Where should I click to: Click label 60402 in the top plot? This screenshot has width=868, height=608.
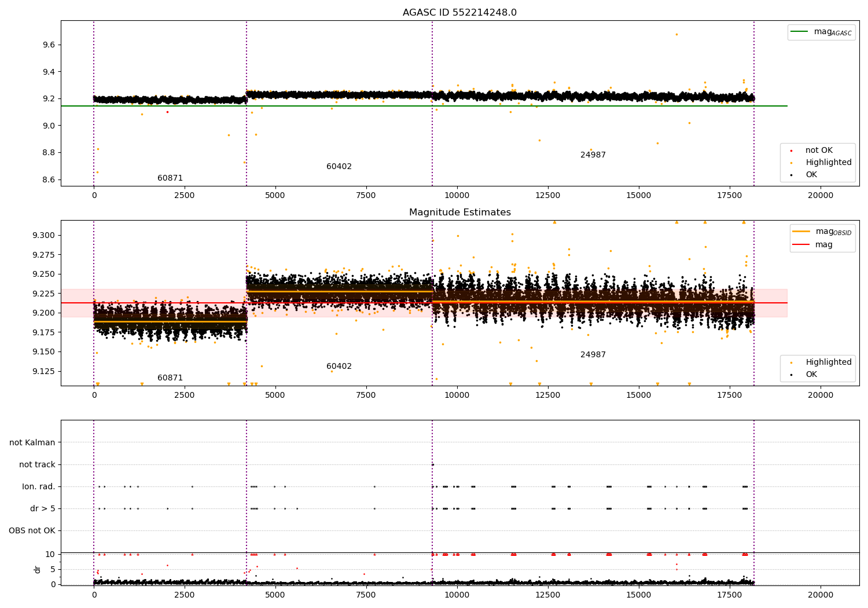click(x=339, y=167)
